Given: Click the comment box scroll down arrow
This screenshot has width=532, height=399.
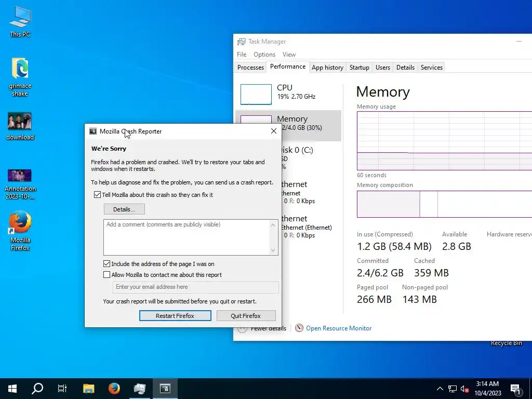Looking at the screenshot, I should 273,250.
